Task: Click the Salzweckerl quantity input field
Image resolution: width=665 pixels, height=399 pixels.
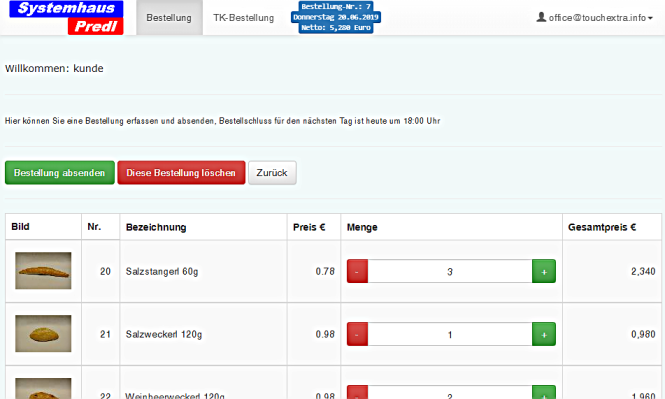Action: tap(450, 334)
